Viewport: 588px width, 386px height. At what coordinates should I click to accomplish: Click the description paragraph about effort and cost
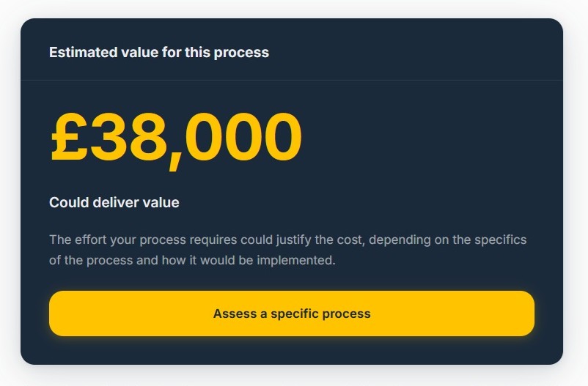tap(287, 250)
